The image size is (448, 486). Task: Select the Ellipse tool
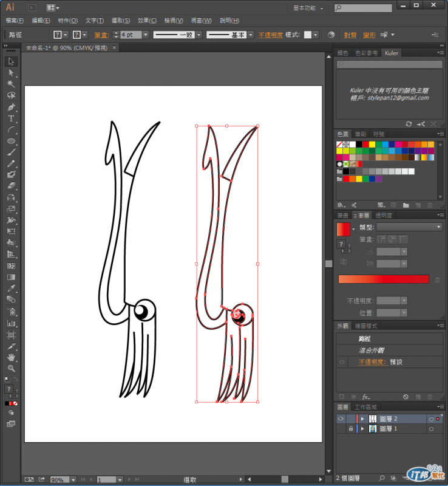11,142
